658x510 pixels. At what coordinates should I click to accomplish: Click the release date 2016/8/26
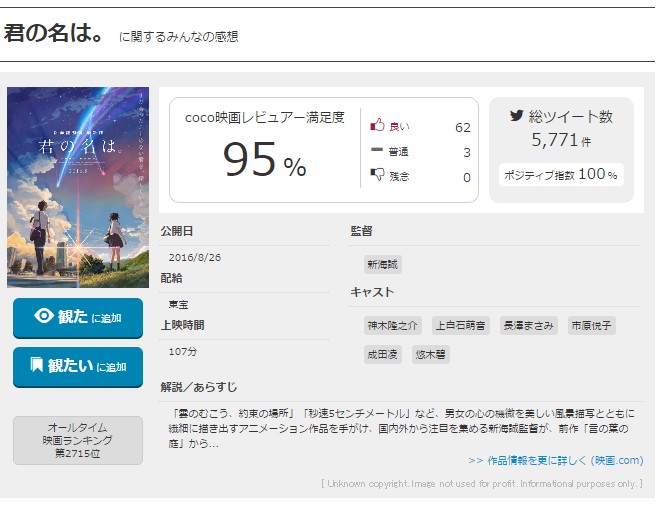tap(195, 257)
